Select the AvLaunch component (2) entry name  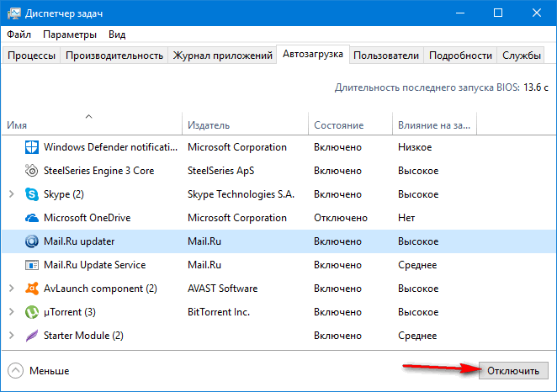click(100, 289)
